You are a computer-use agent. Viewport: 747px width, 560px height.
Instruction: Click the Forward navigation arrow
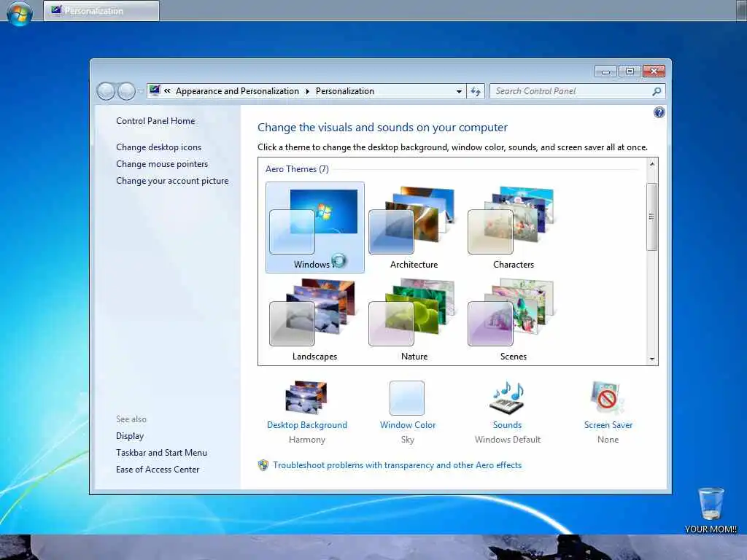click(126, 91)
